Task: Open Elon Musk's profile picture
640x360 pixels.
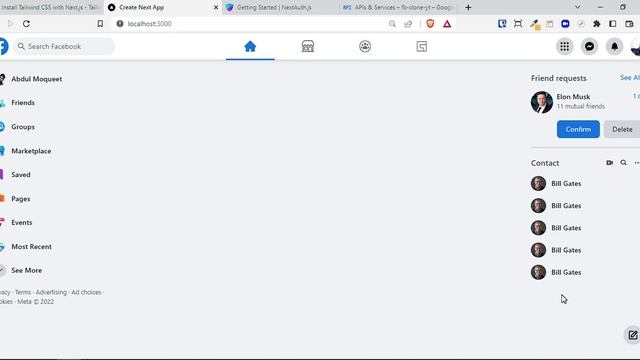Action: (x=542, y=102)
